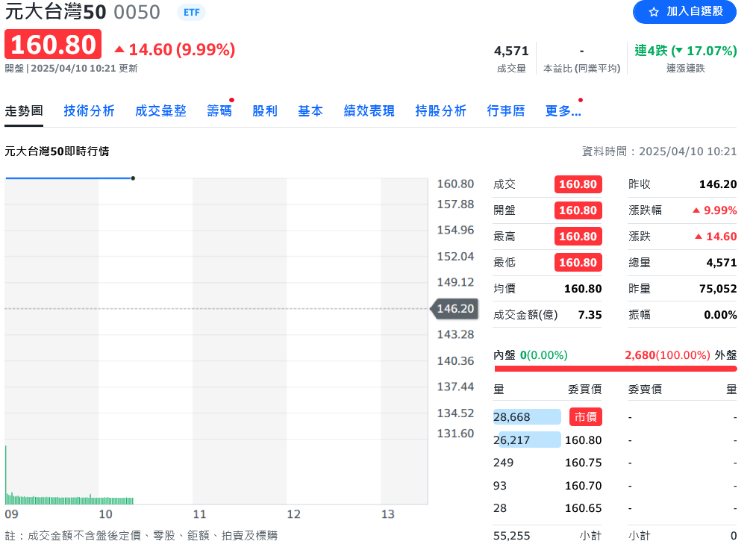Click the 漲跌幅 9.99% value
The height and width of the screenshot is (550, 756).
point(714,210)
